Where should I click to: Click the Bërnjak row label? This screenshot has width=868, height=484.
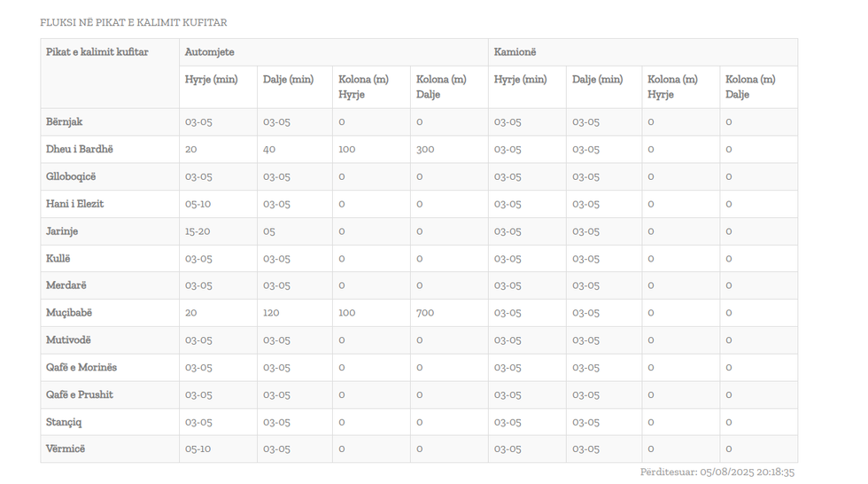point(65,121)
